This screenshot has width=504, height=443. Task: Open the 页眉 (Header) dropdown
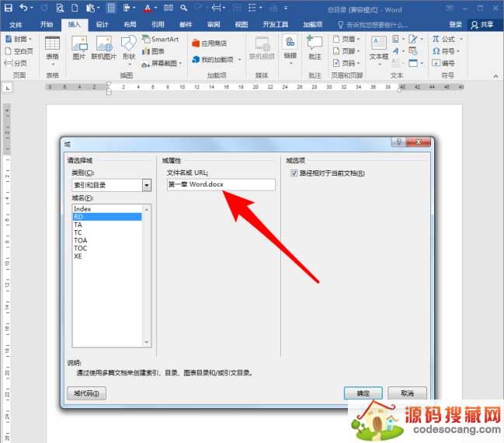tap(346, 39)
